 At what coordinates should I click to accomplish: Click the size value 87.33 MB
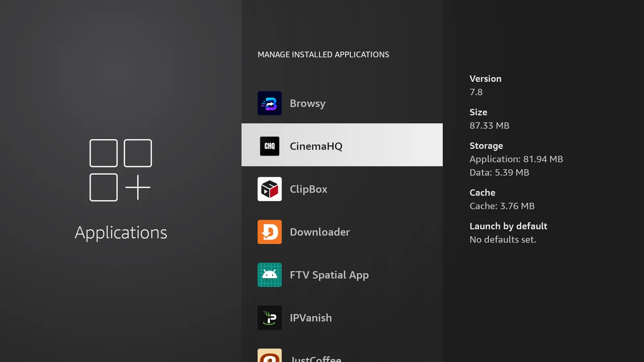[489, 125]
